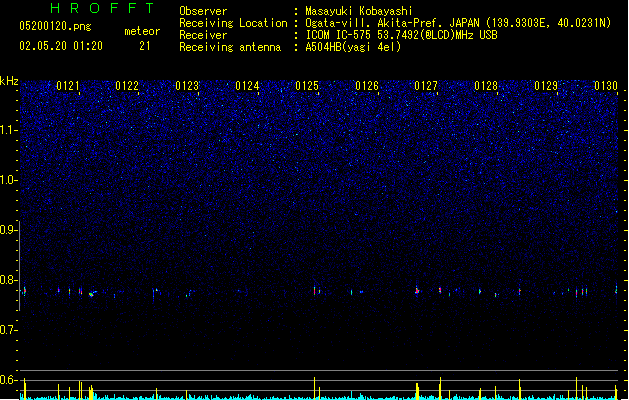Click the HROFFT title text
The height and width of the screenshot is (400, 629).
[103, 8]
